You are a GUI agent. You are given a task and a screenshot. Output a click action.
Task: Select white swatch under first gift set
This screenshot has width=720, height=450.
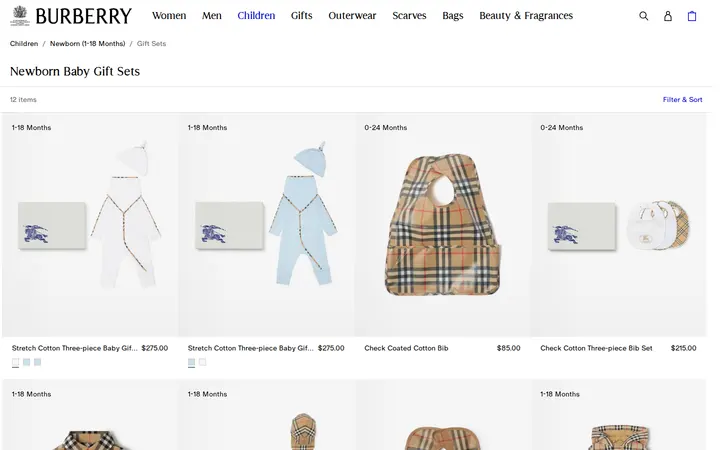pos(16,362)
